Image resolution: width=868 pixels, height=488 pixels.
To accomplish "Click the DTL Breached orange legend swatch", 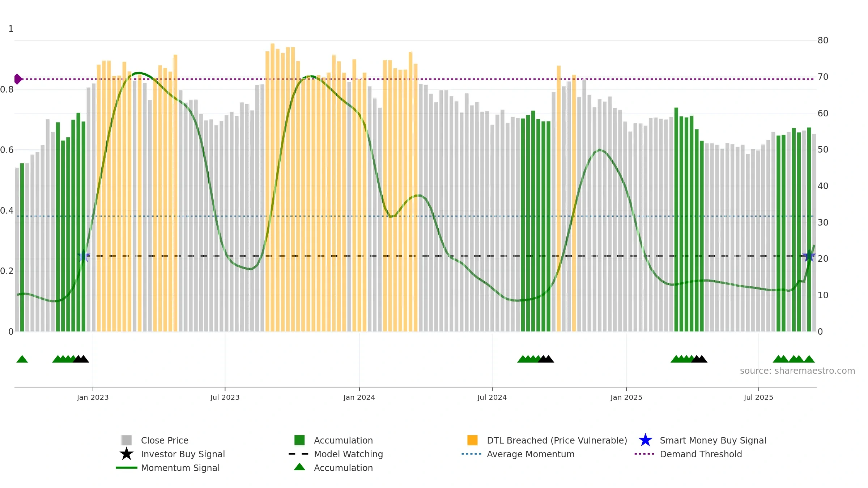I will tap(472, 440).
